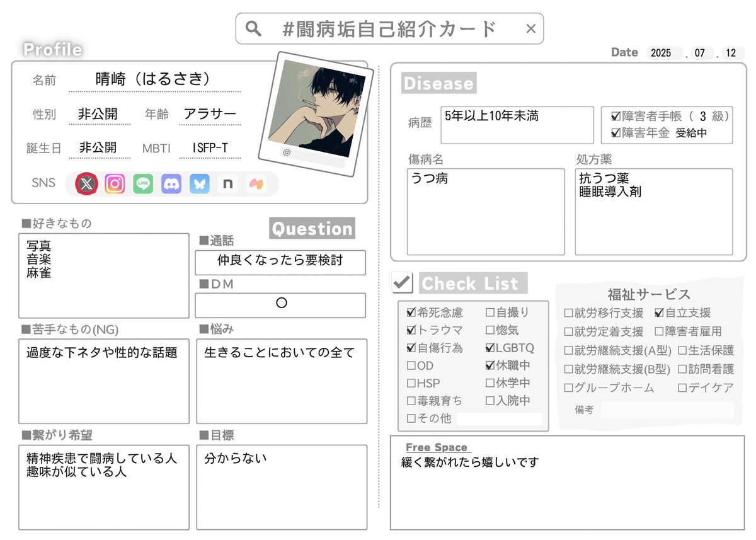Check the OD checkbox
Viewport: 756px width, 540px height.
click(411, 365)
